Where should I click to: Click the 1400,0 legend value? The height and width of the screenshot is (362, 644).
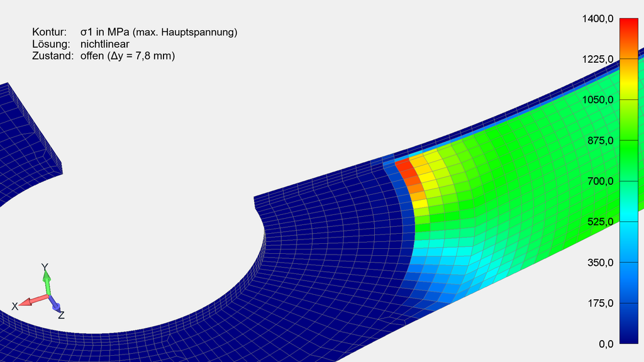point(597,18)
